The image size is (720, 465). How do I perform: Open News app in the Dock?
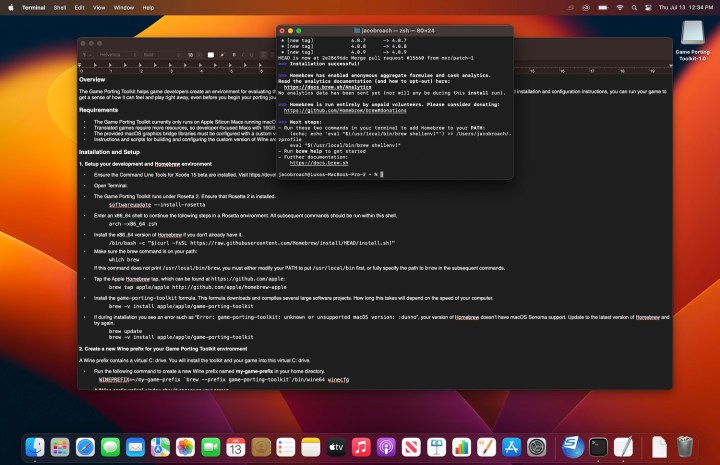[411, 447]
